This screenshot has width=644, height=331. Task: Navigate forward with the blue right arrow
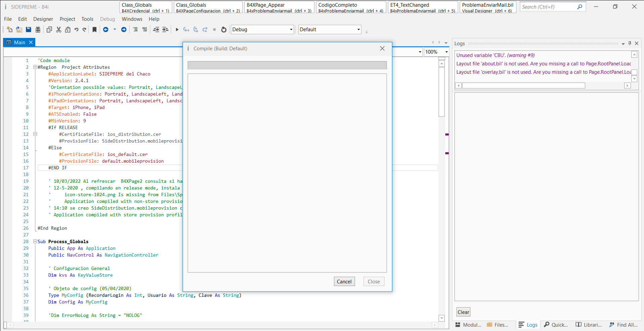124,30
